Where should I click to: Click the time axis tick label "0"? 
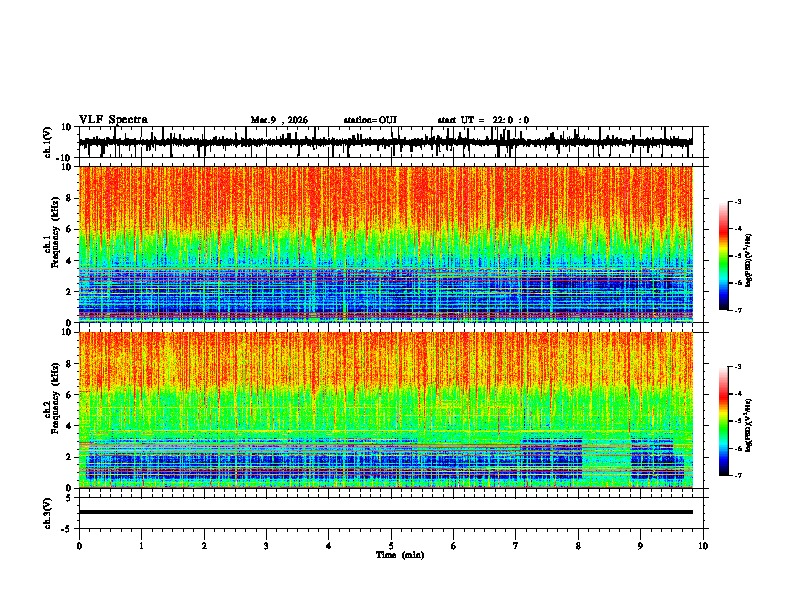pos(79,546)
